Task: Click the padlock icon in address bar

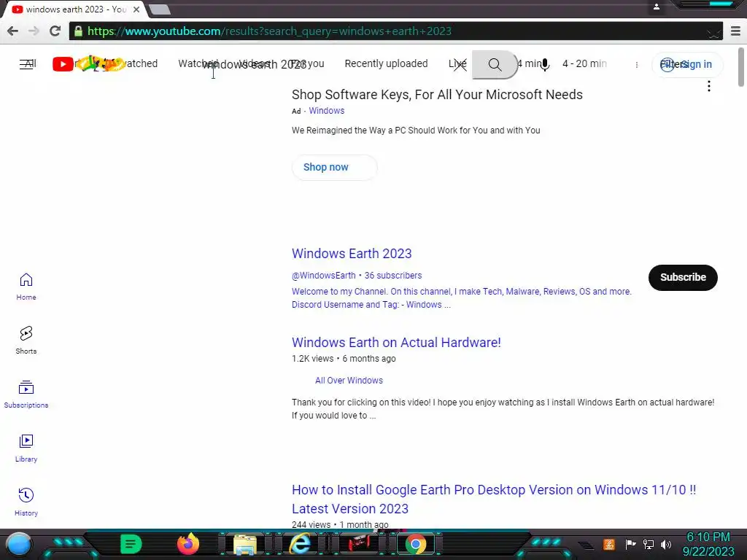Action: 78,31
